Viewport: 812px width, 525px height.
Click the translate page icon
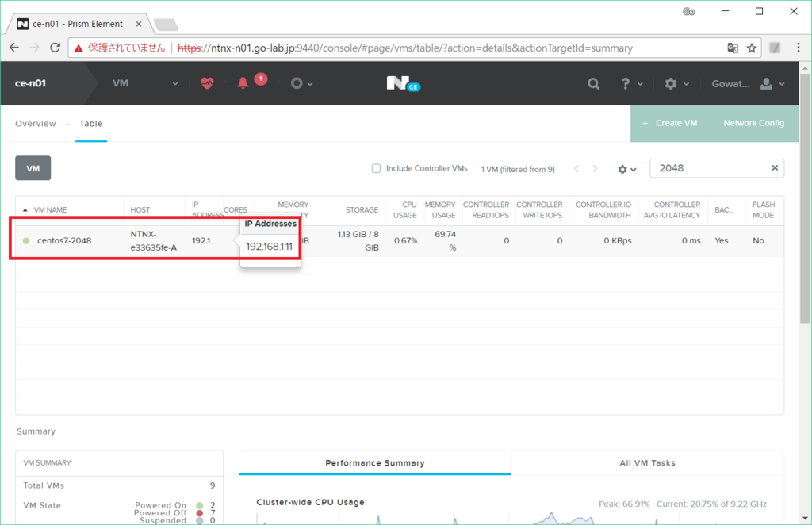point(732,48)
